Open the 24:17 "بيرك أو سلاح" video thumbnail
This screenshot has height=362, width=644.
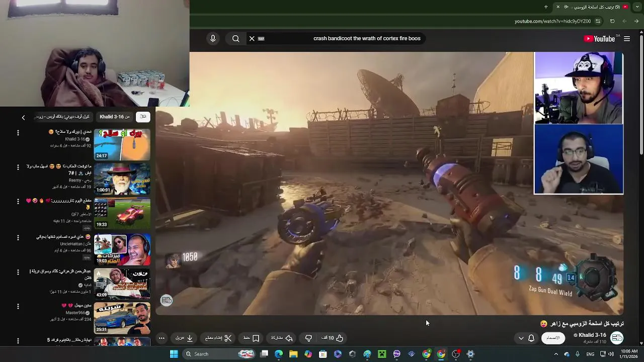(122, 145)
